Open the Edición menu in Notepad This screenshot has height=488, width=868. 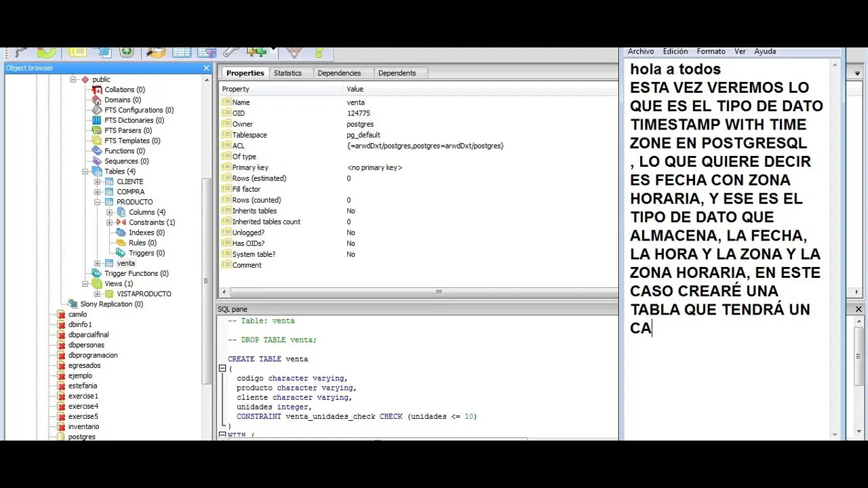675,52
